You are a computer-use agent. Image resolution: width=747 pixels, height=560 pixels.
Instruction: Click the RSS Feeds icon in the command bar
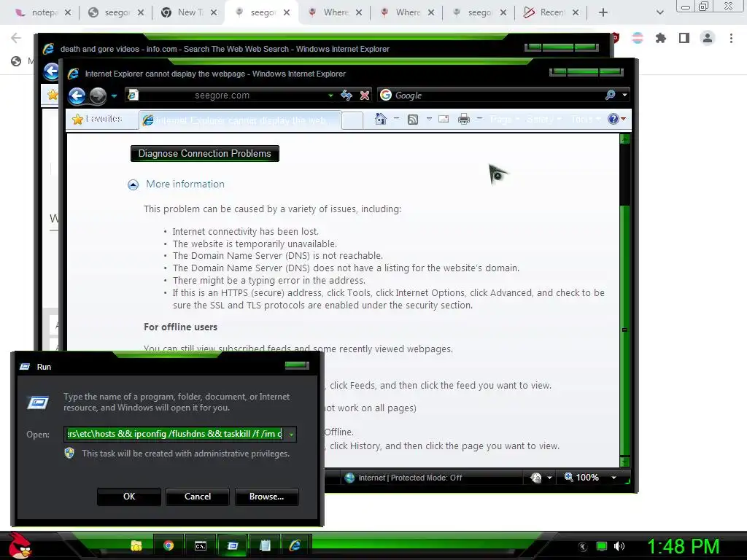(x=413, y=119)
